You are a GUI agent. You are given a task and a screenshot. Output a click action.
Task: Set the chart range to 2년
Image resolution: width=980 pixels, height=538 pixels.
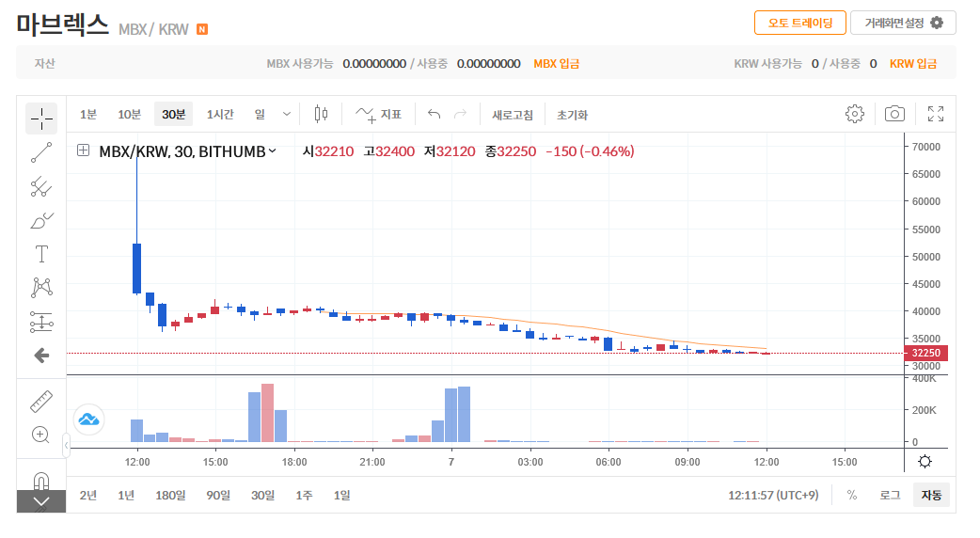pyautogui.click(x=88, y=495)
